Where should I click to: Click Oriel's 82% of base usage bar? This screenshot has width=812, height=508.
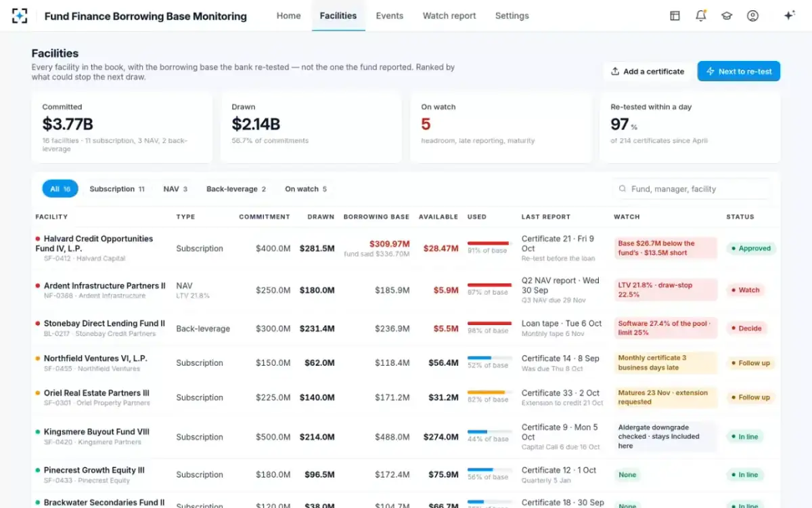click(489, 392)
